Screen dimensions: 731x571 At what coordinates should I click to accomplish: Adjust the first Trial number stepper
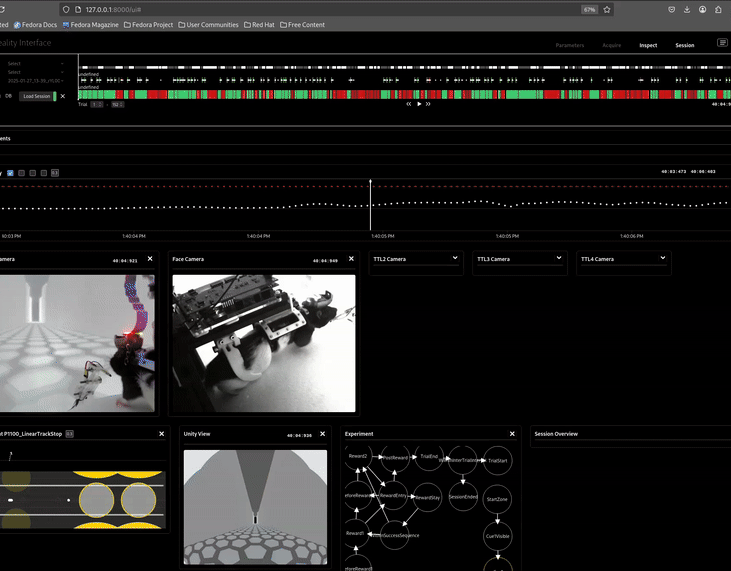[x=97, y=104]
